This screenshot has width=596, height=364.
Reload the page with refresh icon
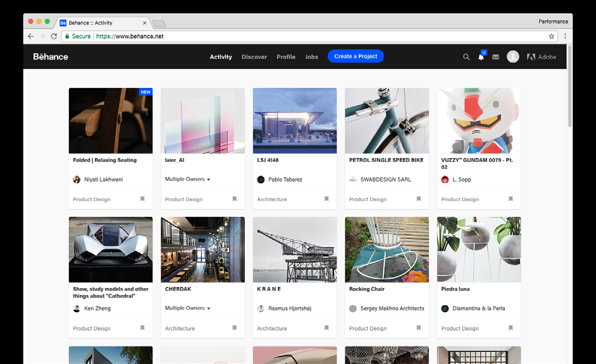pyautogui.click(x=54, y=37)
